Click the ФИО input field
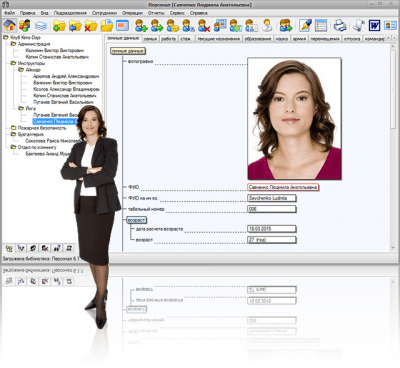 (x=283, y=187)
